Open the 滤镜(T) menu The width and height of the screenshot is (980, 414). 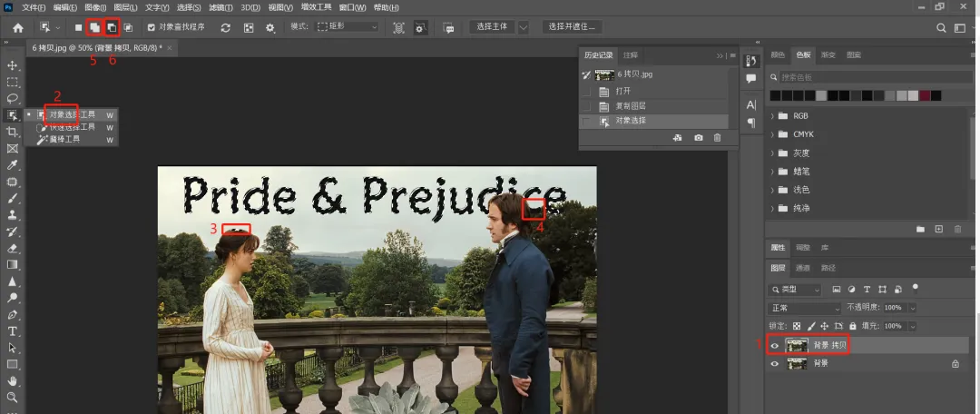point(220,7)
